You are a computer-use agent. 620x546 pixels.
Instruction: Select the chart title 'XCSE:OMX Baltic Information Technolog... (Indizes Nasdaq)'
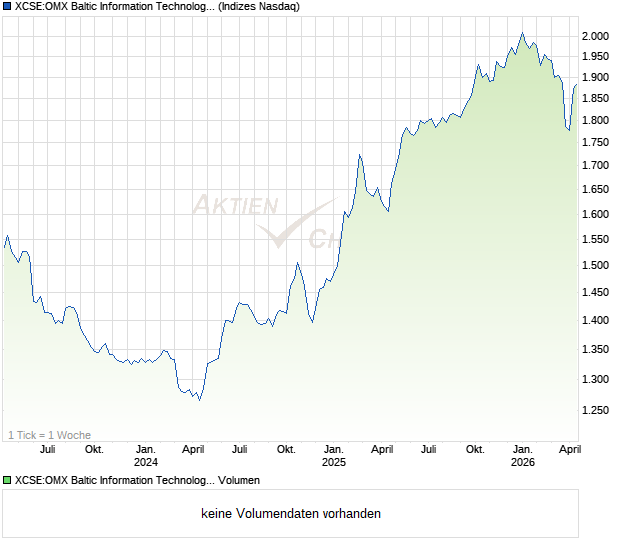coord(157,6)
